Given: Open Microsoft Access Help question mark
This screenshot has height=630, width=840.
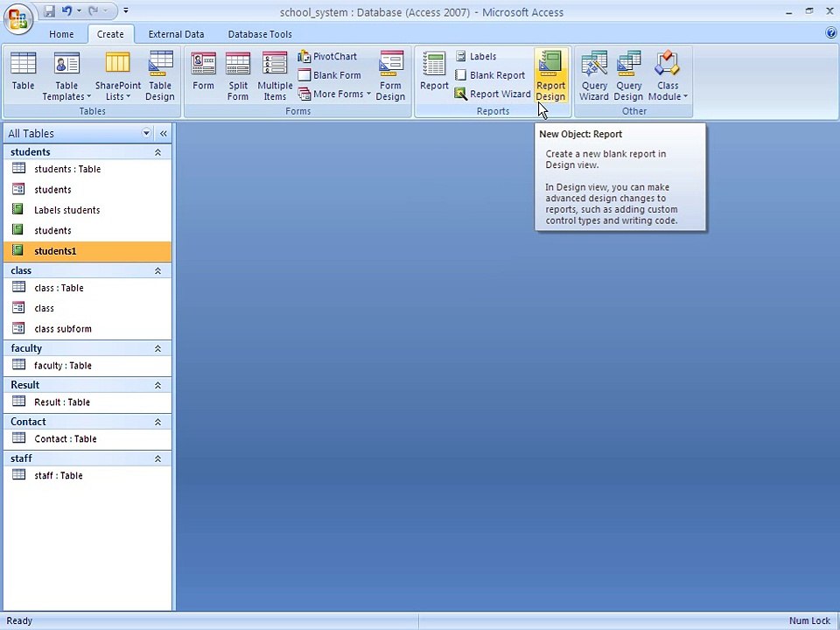Looking at the screenshot, I should [x=831, y=33].
